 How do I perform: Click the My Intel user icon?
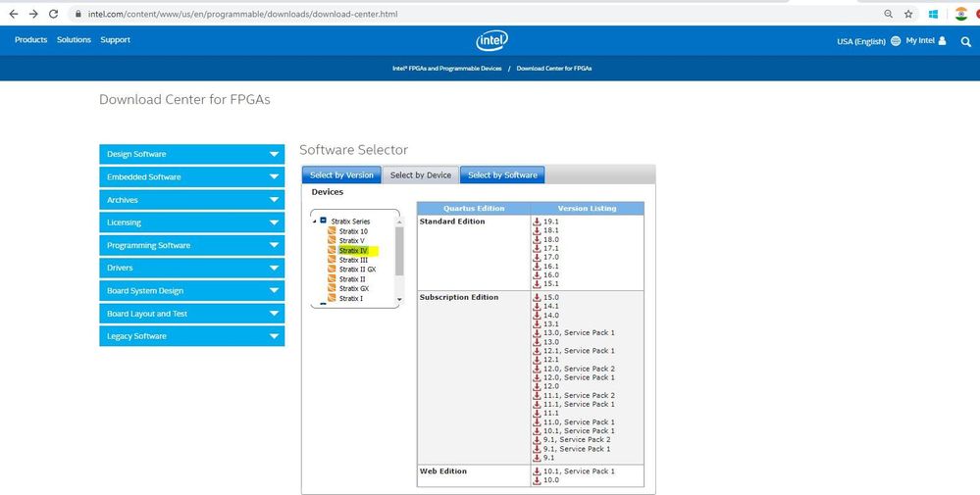coord(943,41)
